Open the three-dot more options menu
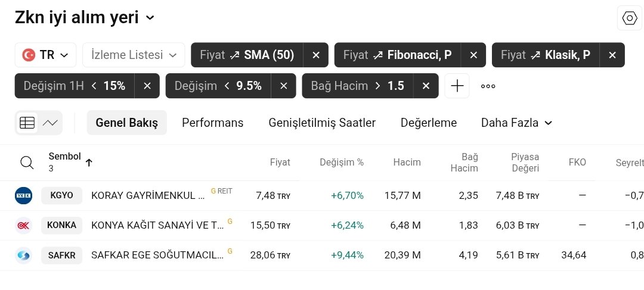 pyautogui.click(x=488, y=86)
